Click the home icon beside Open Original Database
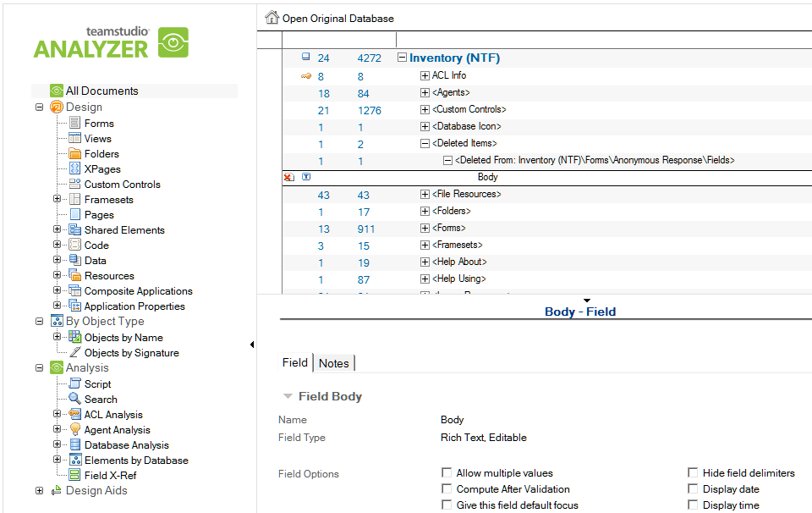The image size is (812, 513). coord(272,18)
